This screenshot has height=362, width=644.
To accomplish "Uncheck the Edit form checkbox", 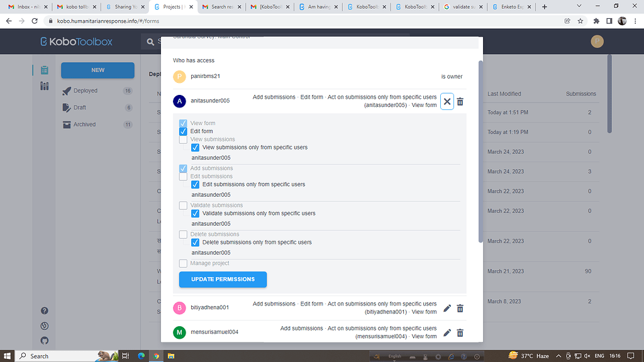I will click(x=183, y=131).
